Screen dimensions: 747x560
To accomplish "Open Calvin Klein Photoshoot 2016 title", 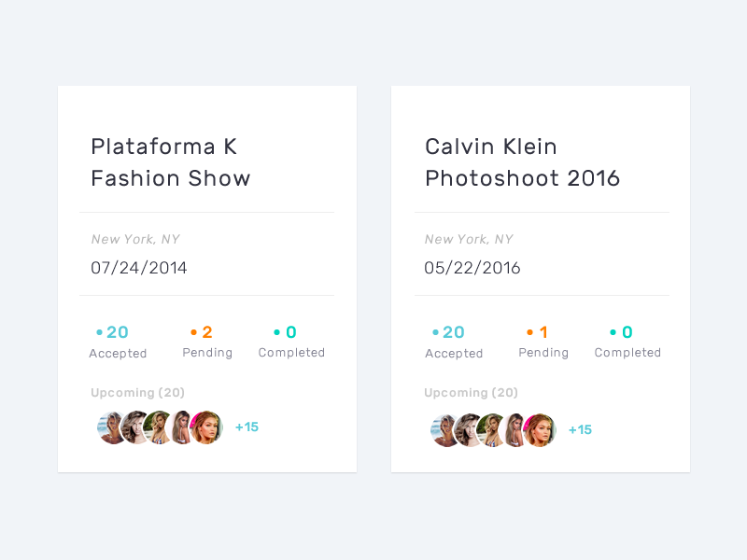I will (x=522, y=162).
